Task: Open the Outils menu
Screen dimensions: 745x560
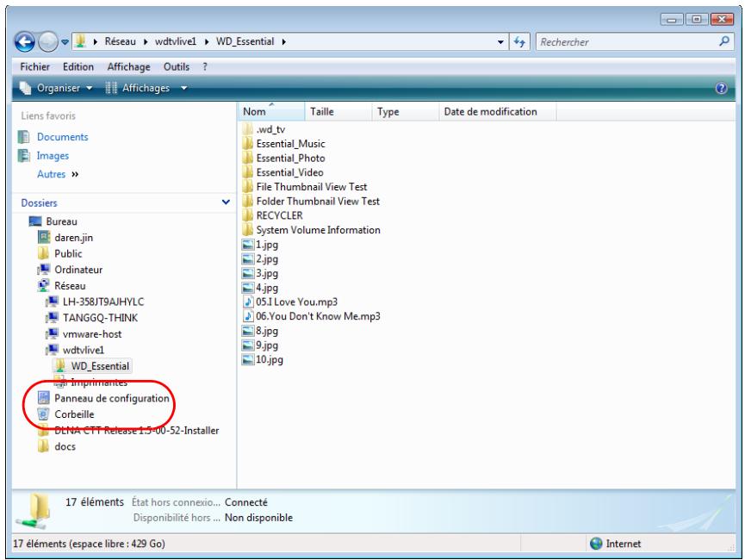Action: pos(177,67)
